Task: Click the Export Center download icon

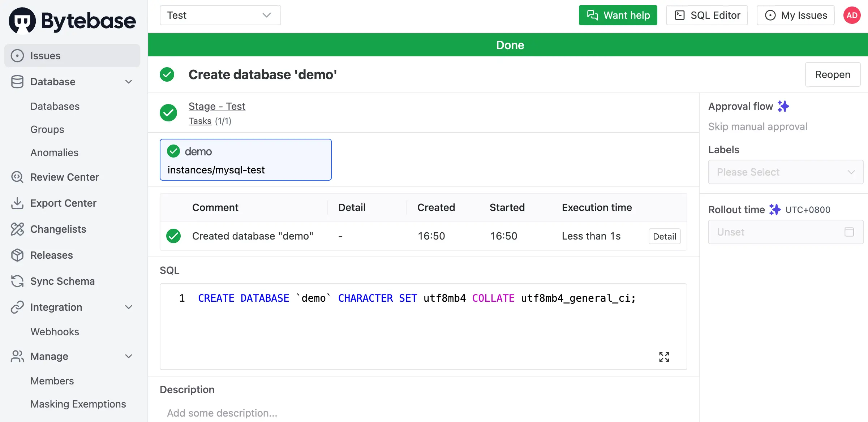Action: coord(17,203)
